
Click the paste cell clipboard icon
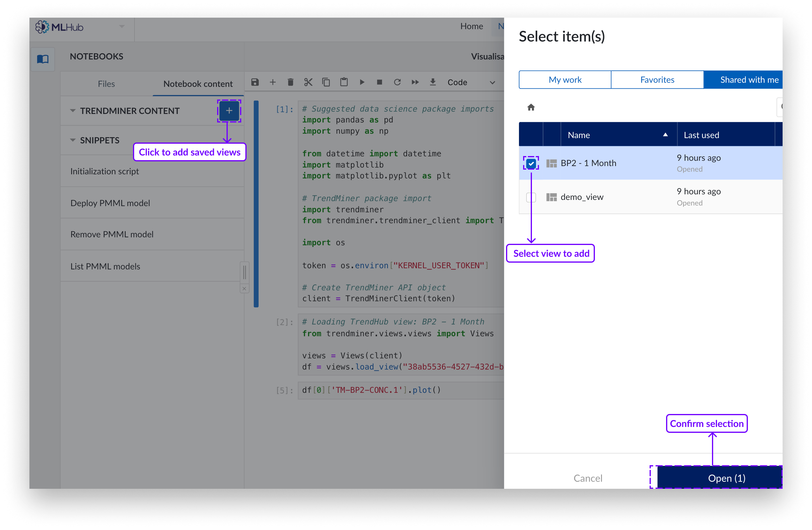344,82
